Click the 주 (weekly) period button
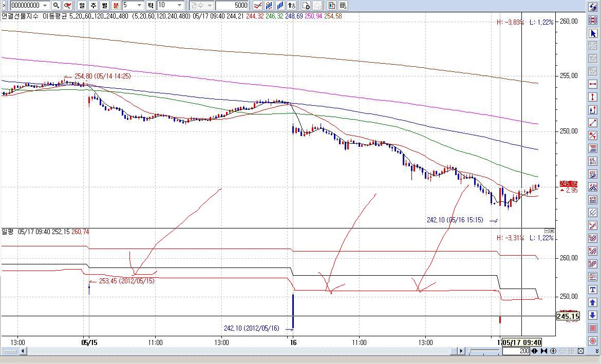Screen dimensions: 601x364 (93, 5)
